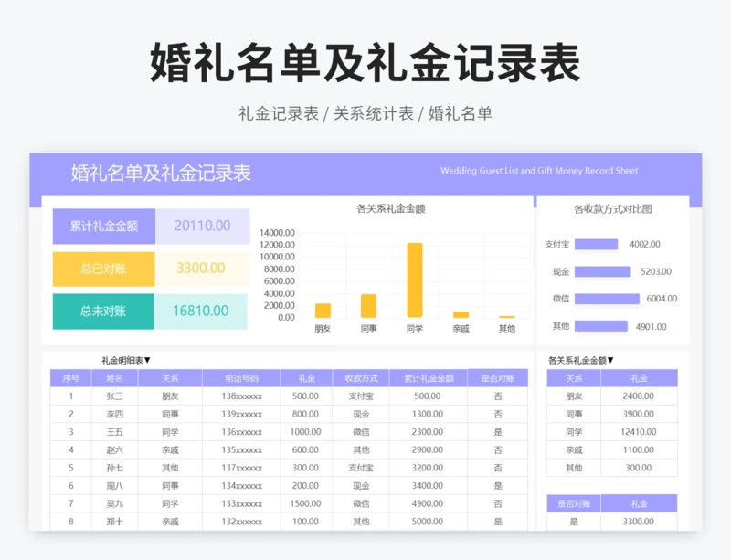The height and width of the screenshot is (560, 731).
Task: Click the tall 同学 bar in the column chart
Action: [x=415, y=280]
